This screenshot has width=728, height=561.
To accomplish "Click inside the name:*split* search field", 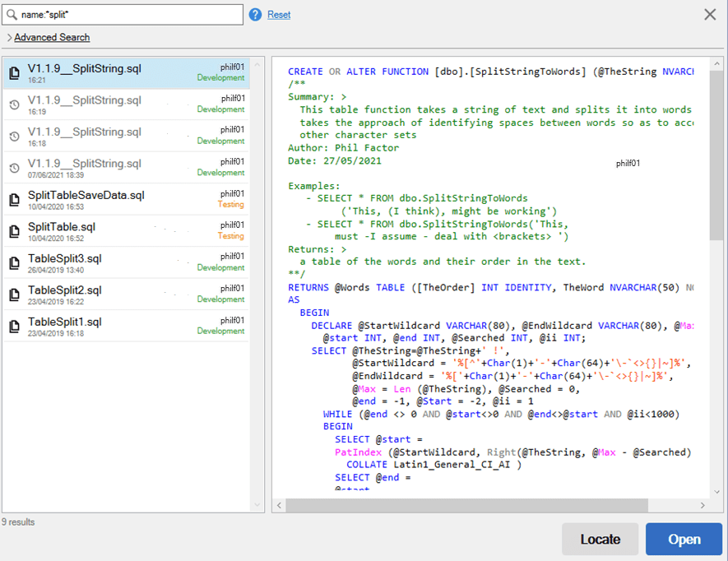I will pyautogui.click(x=123, y=14).
